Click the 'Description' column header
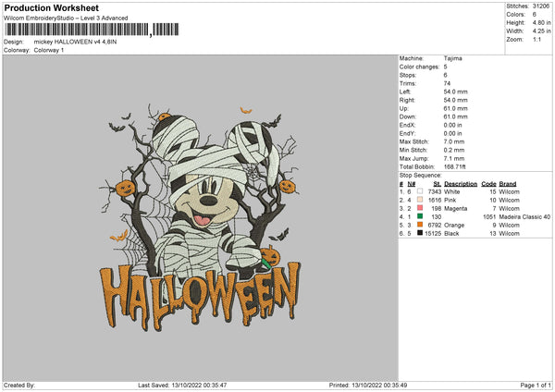This screenshot has width=555, height=392. 461,184
